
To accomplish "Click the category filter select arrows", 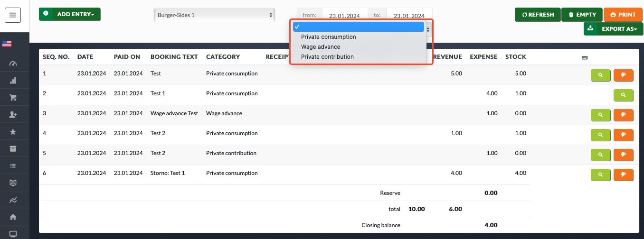I will (428, 29).
